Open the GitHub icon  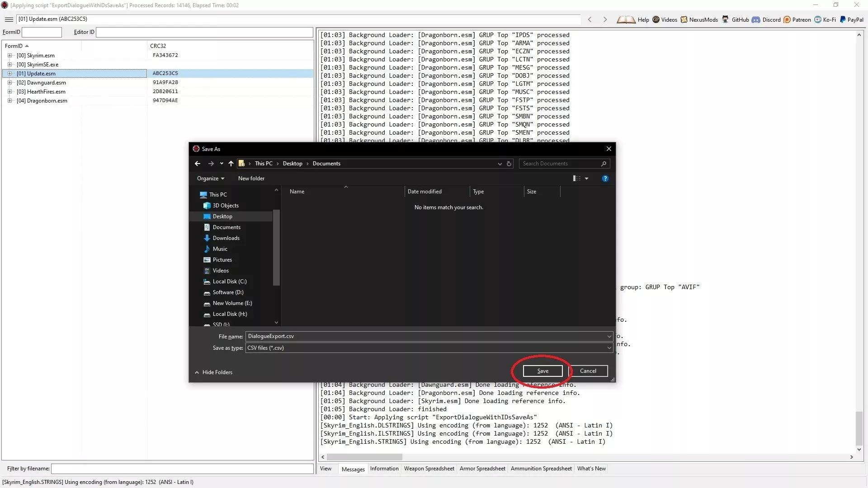click(725, 19)
